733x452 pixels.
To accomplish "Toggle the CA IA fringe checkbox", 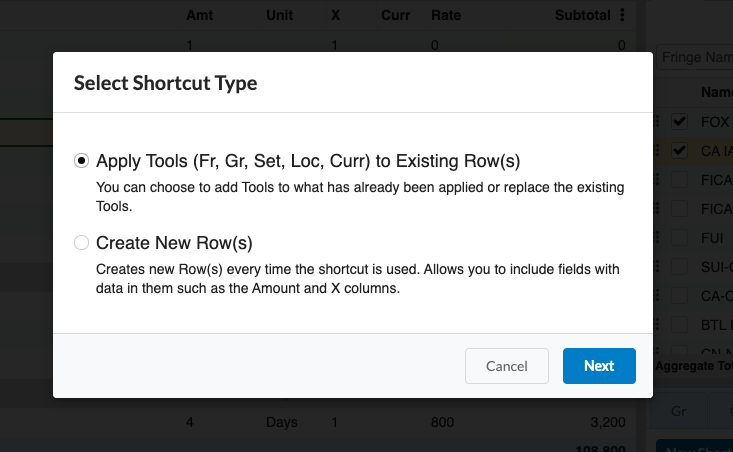I will click(679, 151).
